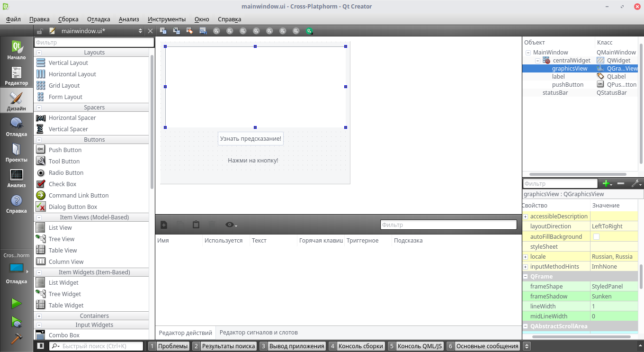Open the Сборка menu
Screen dimensions: 644x352
coord(68,19)
